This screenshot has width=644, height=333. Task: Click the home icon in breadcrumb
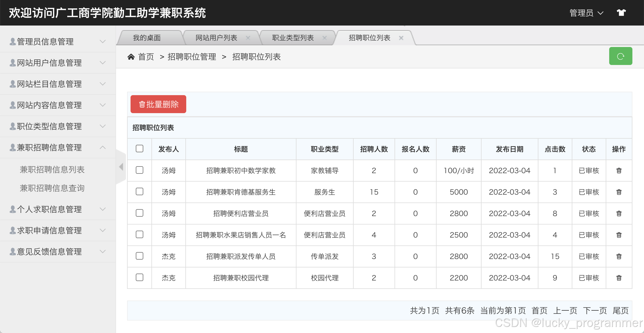pyautogui.click(x=131, y=57)
